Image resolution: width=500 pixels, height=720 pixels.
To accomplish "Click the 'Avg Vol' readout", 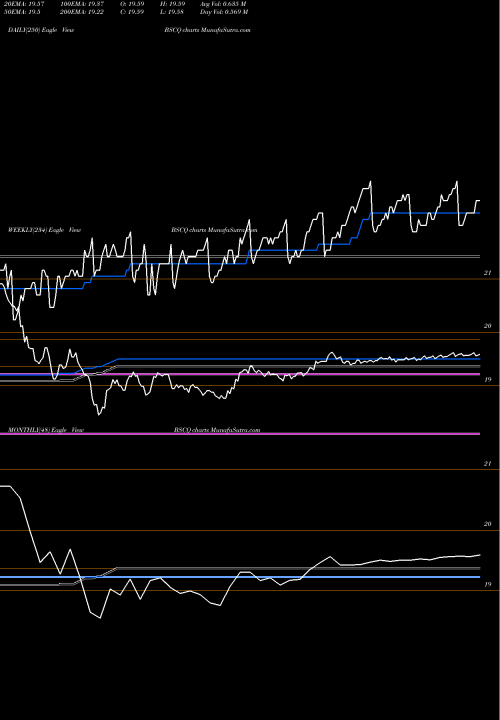I will point(223,4).
